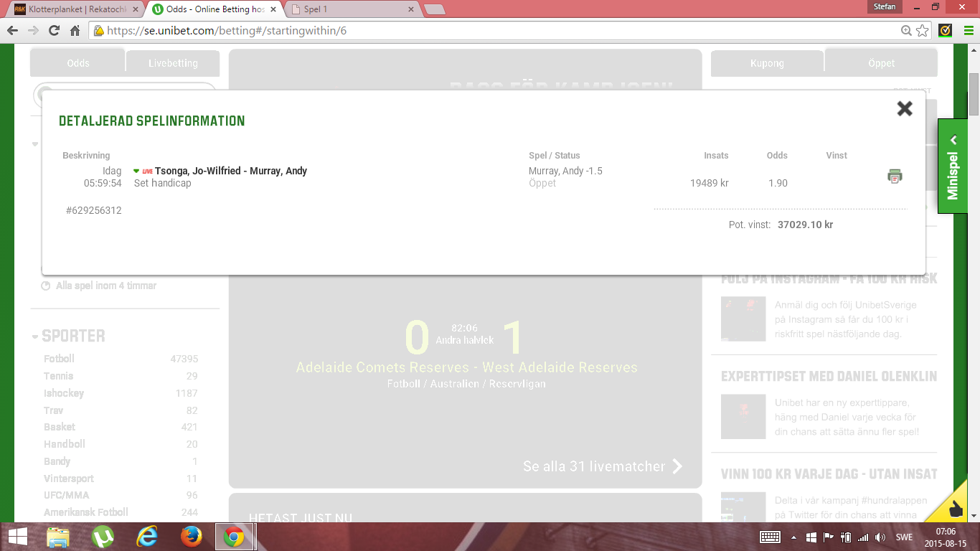Close the Klotterplanket tab
Image resolution: width=980 pixels, height=551 pixels.
[134, 9]
